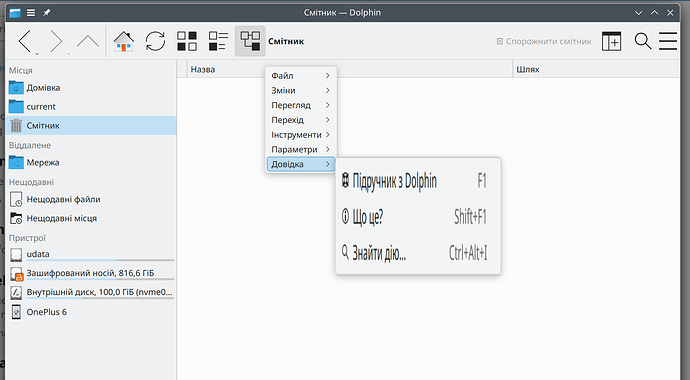The width and height of the screenshot is (690, 380).
Task: Click Ctrl+Alt+I shortcut text in submenu
Action: 468,252
